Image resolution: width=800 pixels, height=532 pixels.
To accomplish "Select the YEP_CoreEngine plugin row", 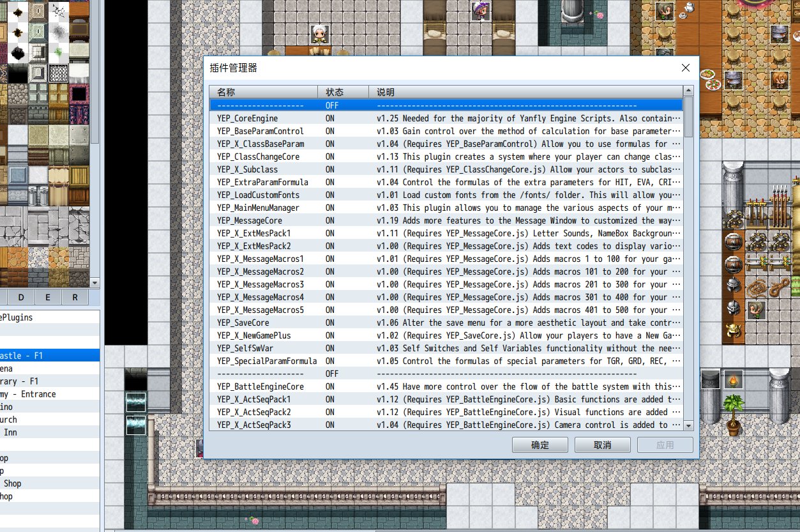I will (x=446, y=118).
